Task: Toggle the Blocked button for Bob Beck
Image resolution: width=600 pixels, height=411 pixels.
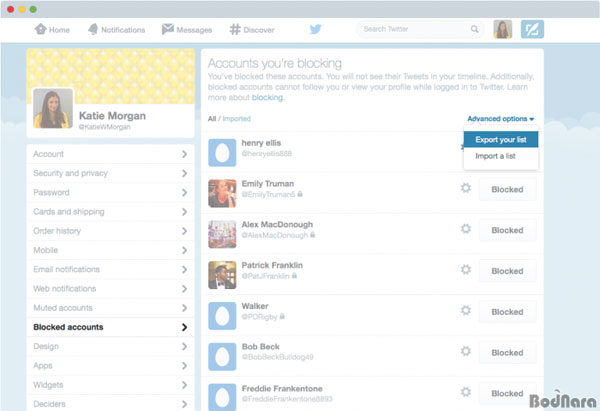Action: pos(507,352)
